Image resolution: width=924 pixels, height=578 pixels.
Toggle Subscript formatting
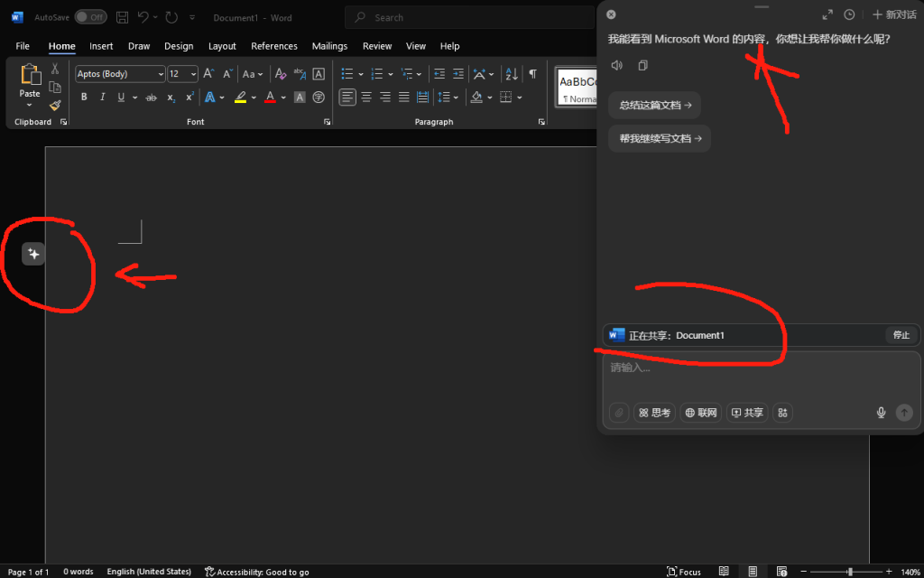point(171,98)
